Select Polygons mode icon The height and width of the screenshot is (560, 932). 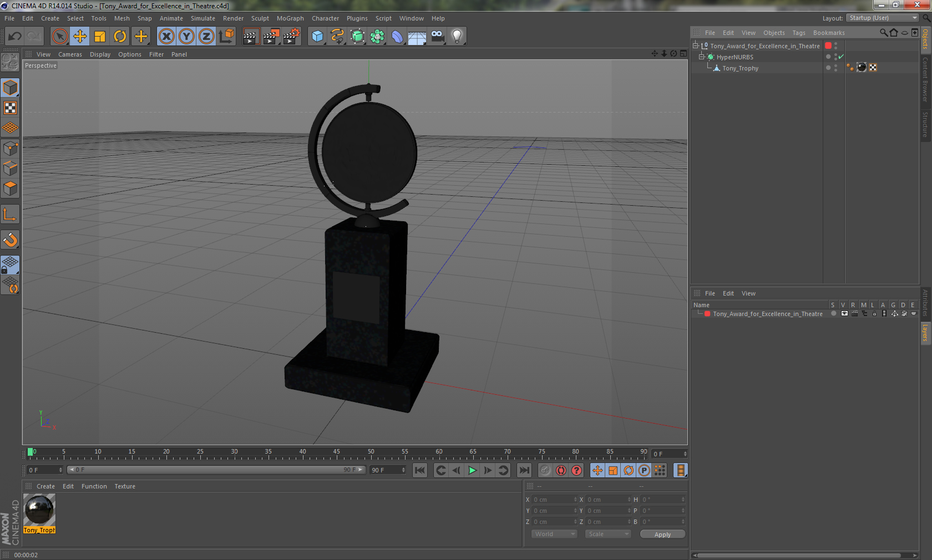click(11, 189)
